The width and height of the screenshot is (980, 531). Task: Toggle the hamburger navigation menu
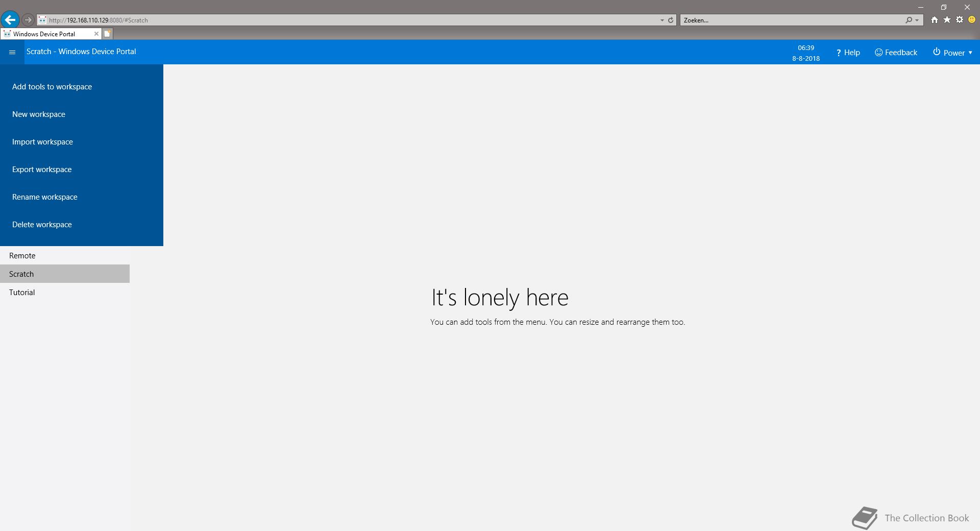(12, 52)
